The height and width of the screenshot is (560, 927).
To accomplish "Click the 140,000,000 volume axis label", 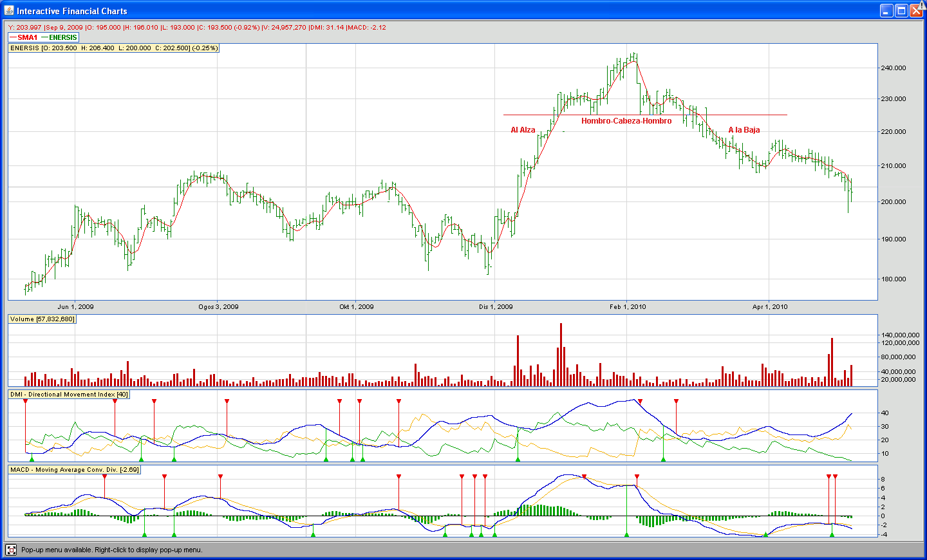I will point(899,335).
